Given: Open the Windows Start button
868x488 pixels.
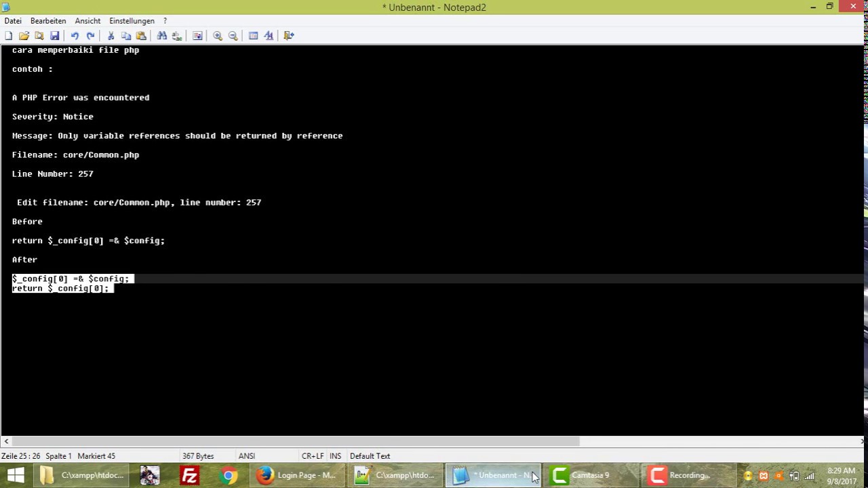Looking at the screenshot, I should pyautogui.click(x=15, y=475).
